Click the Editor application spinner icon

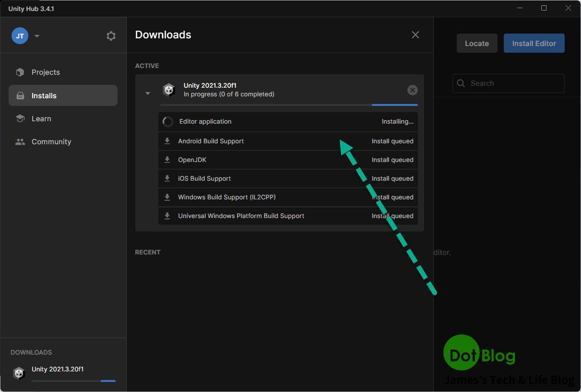tap(168, 122)
